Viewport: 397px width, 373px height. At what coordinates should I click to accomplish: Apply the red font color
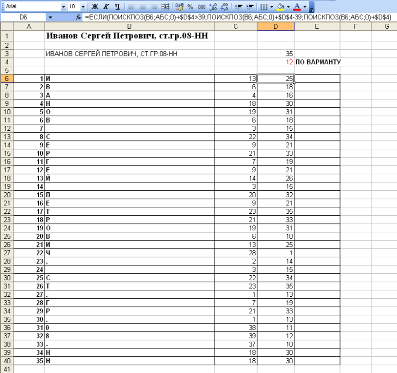click(x=297, y=7)
